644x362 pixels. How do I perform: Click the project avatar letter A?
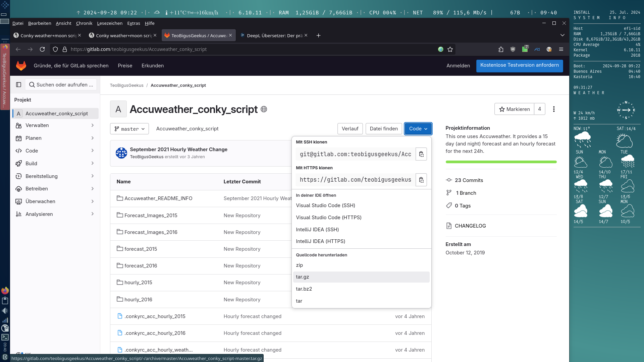[x=118, y=109]
